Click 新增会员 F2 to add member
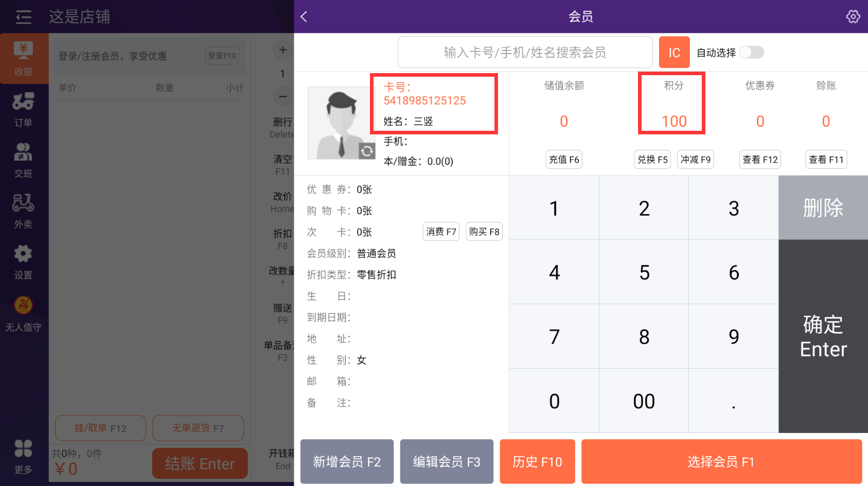 click(347, 462)
